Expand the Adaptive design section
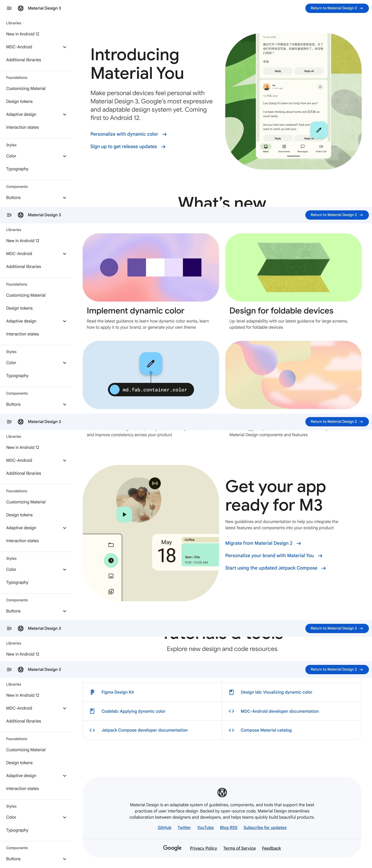The height and width of the screenshot is (868, 372). [x=64, y=114]
